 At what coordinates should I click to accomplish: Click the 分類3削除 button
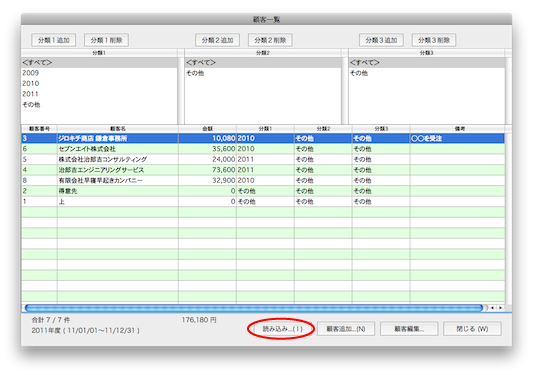[x=434, y=40]
